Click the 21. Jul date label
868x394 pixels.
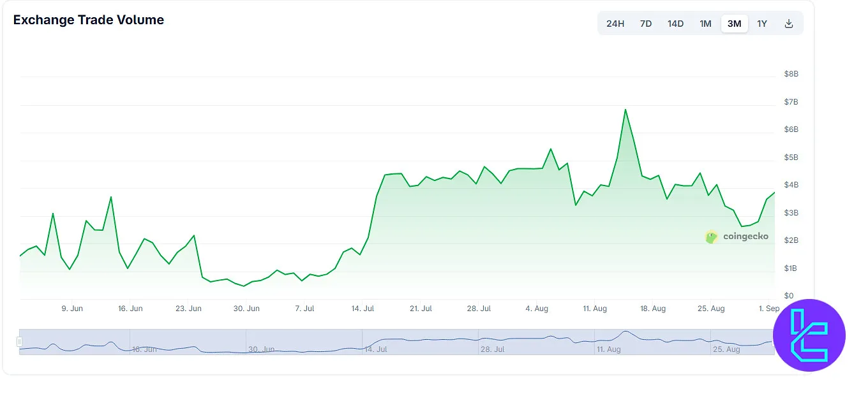(421, 309)
